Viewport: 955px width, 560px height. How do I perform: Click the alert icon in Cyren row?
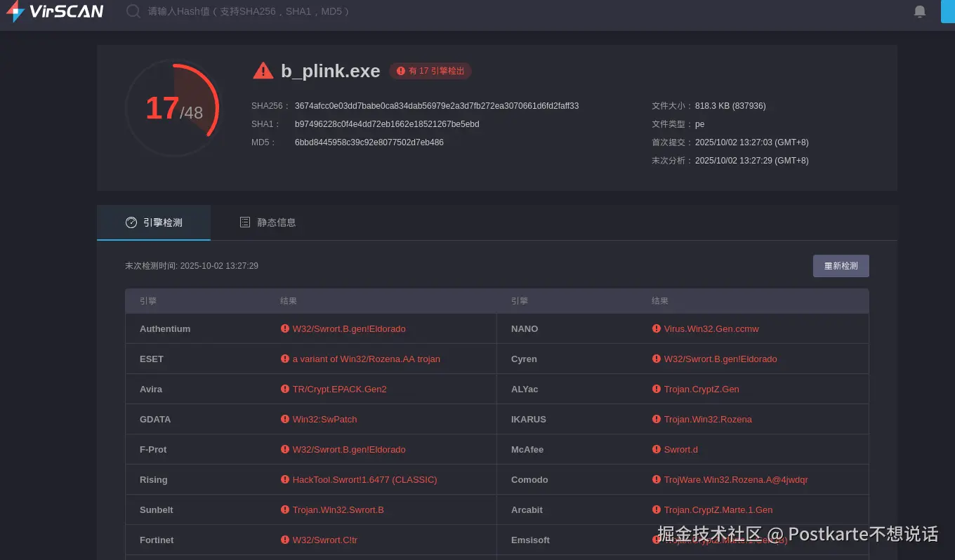coord(657,359)
